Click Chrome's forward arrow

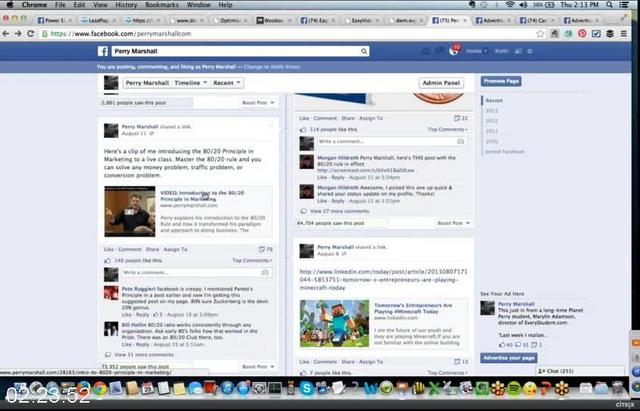18,33
